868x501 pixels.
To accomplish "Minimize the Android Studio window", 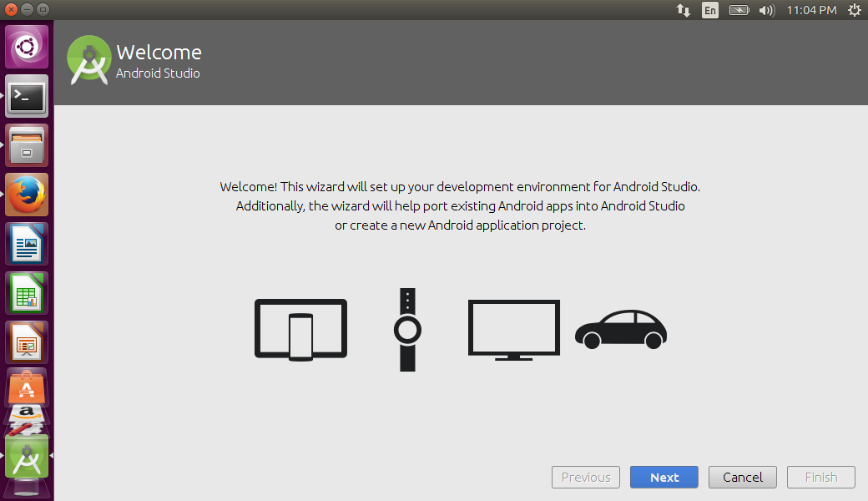I will point(27,9).
